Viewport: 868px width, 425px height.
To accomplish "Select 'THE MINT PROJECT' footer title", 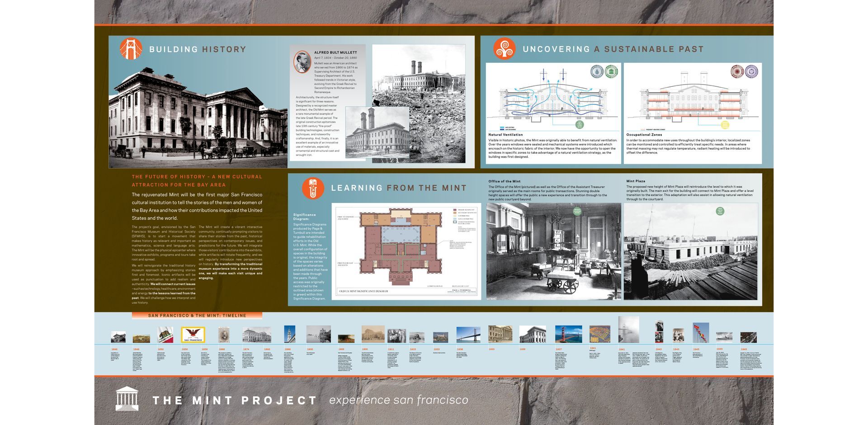I will point(235,401).
